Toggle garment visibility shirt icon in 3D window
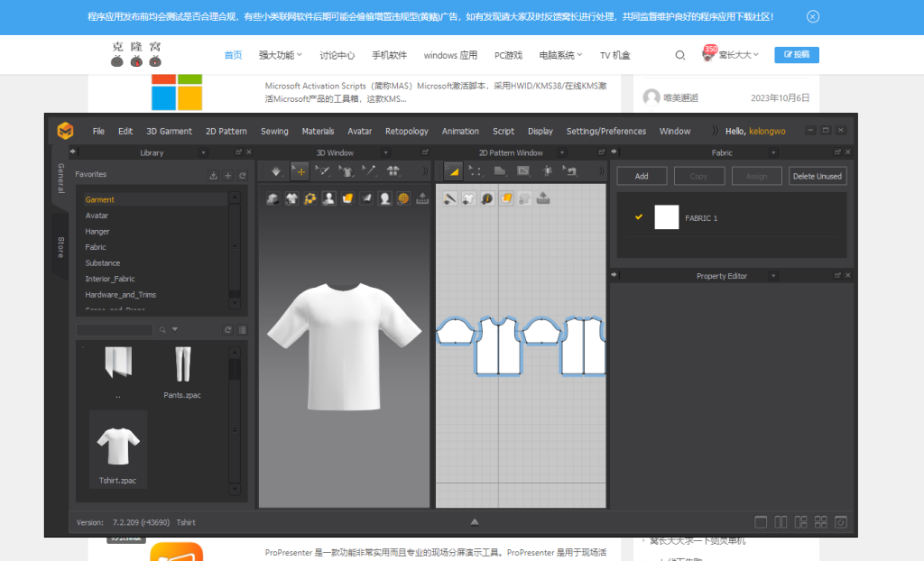The height and width of the screenshot is (561, 924). (x=291, y=199)
